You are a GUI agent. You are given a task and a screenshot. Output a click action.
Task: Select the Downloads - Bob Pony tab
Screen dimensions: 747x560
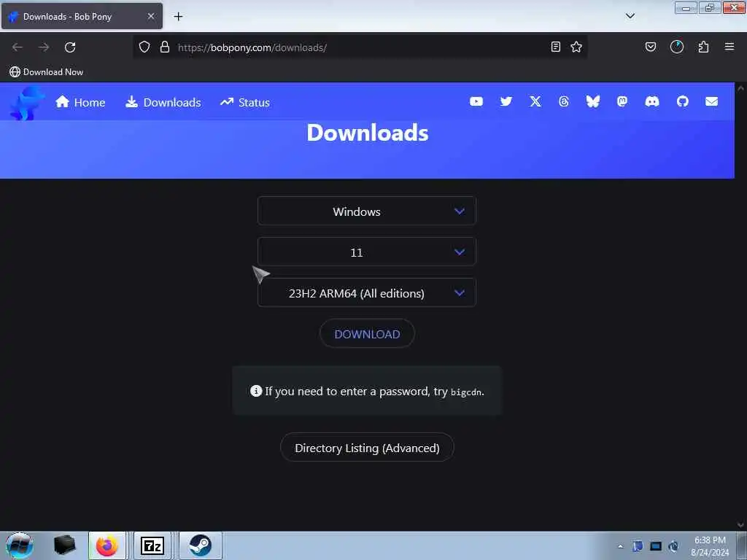(82, 16)
